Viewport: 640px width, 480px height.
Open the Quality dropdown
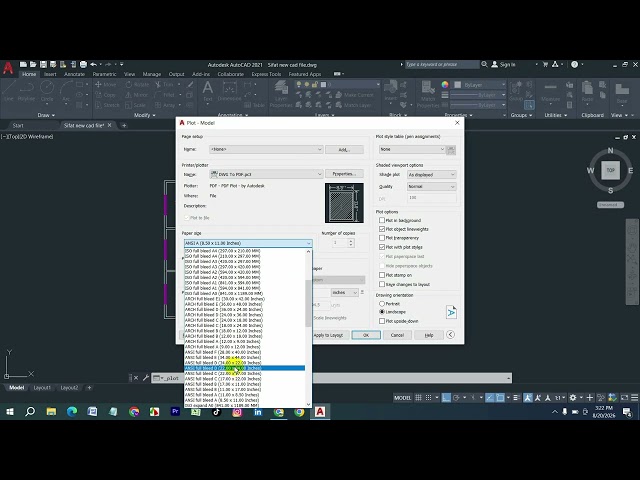click(431, 187)
